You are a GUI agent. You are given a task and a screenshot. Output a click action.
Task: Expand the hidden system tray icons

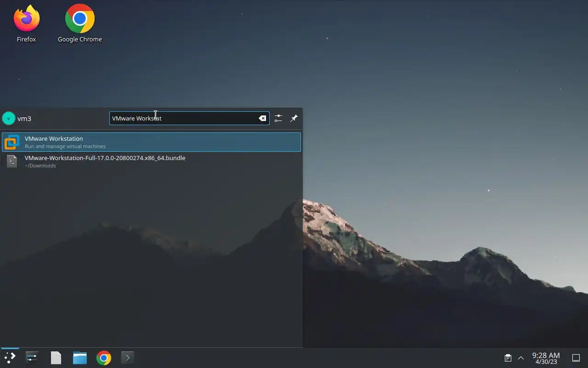point(521,358)
